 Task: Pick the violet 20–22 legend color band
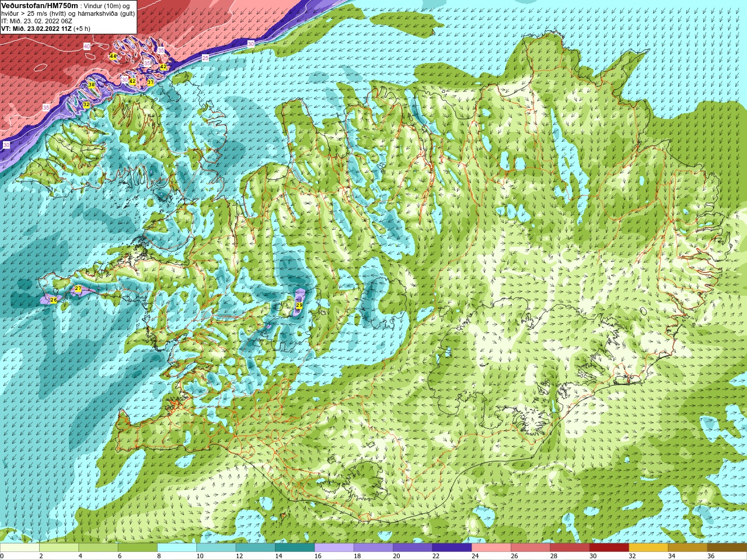tap(413, 548)
